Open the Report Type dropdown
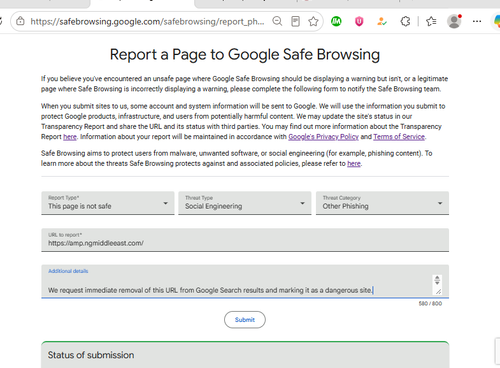 pos(108,203)
